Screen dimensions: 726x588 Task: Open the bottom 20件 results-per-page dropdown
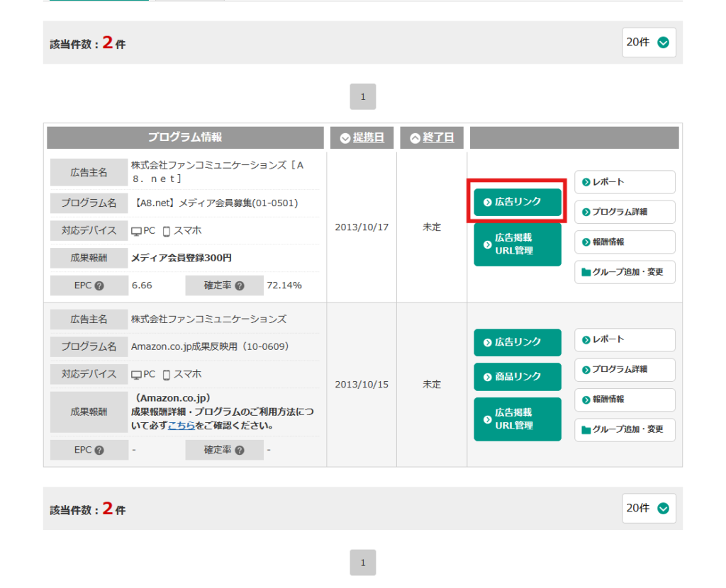[x=649, y=509]
